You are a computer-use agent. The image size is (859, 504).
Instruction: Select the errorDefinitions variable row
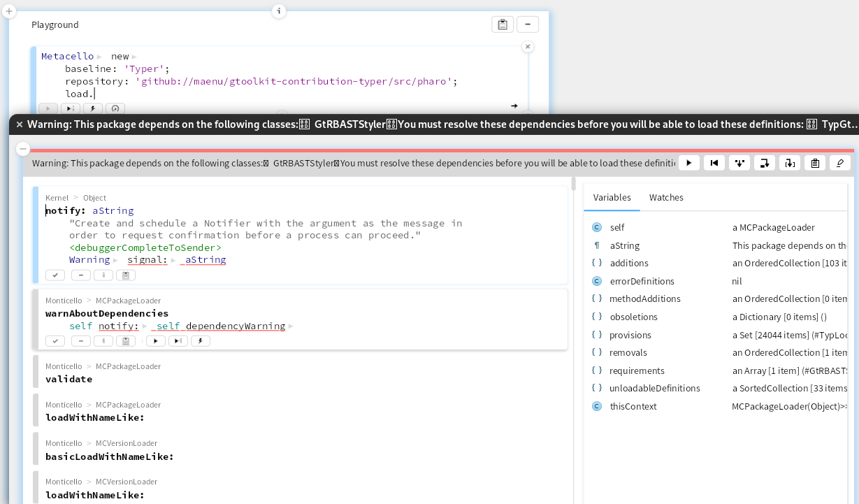pos(716,281)
